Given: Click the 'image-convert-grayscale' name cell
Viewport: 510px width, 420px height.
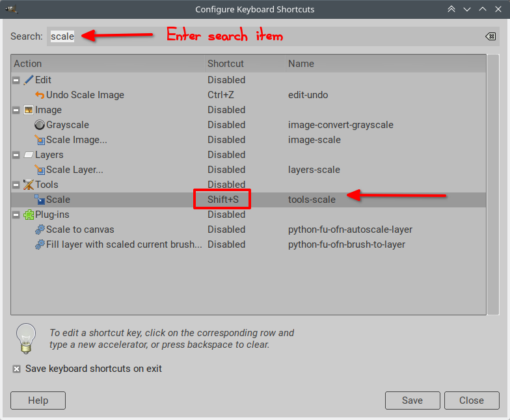Looking at the screenshot, I should click(x=341, y=125).
